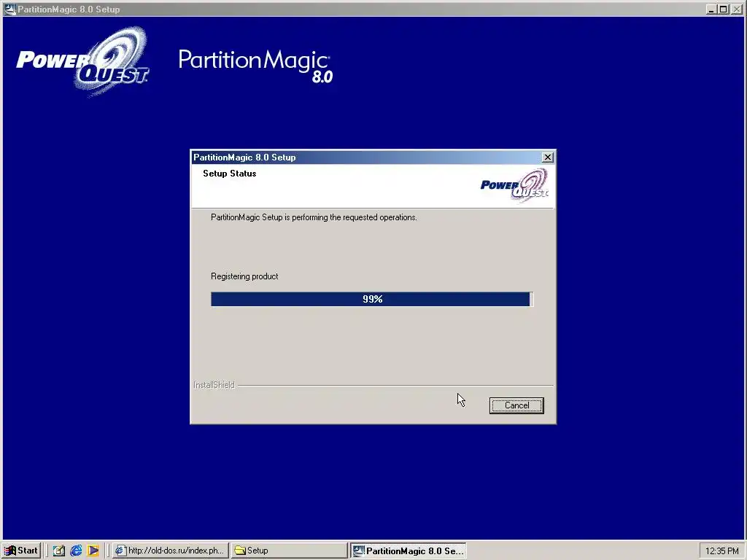Switch to the old-dos.ru browser taskbar button
This screenshot has height=560, width=747.
pos(171,551)
